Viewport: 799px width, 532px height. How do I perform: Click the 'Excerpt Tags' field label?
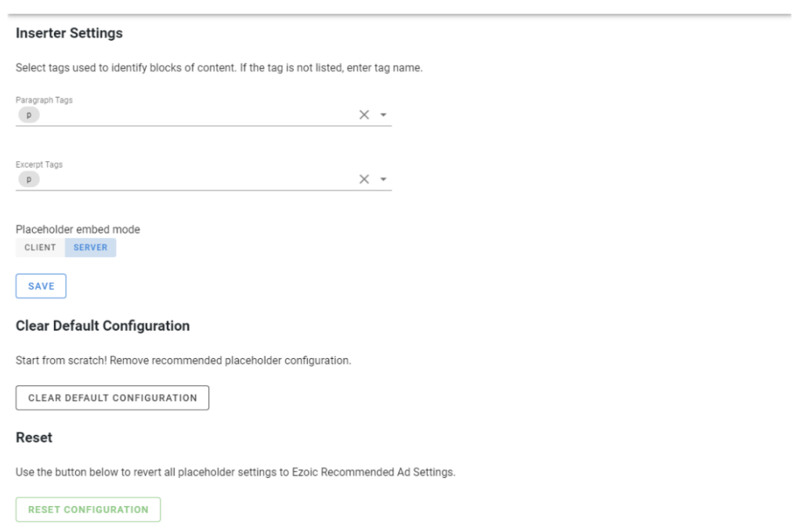point(39,165)
